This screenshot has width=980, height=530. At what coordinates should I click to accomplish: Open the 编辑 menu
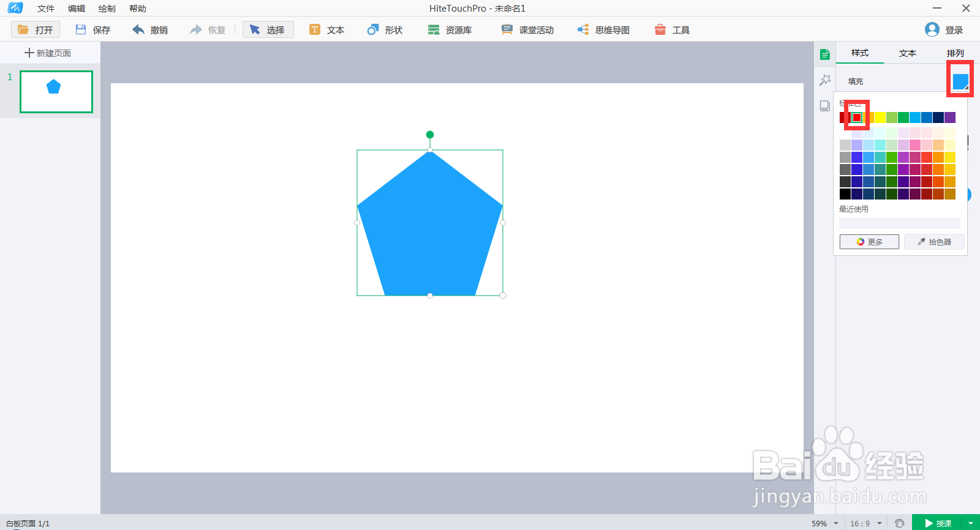[x=77, y=9]
